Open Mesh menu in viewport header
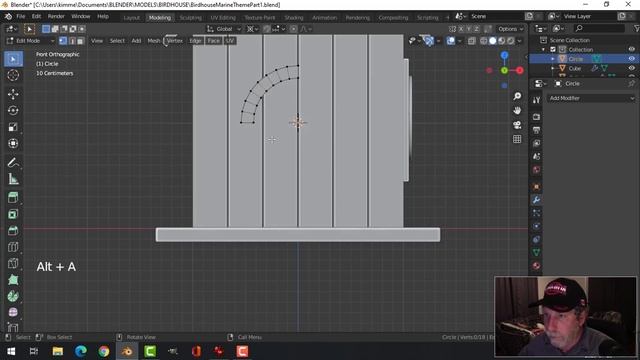Image resolution: width=640 pixels, height=360 pixels. point(153,41)
